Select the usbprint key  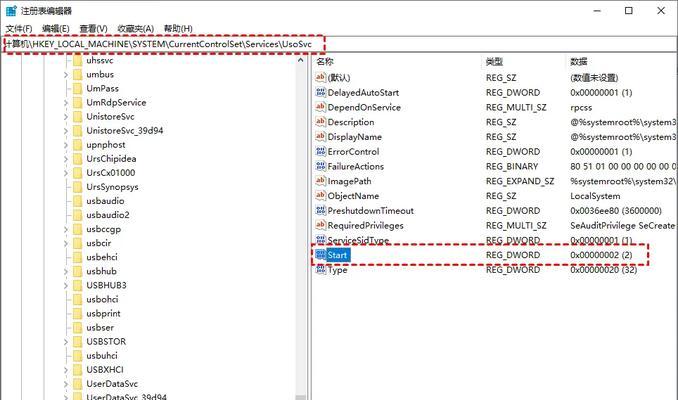point(103,314)
